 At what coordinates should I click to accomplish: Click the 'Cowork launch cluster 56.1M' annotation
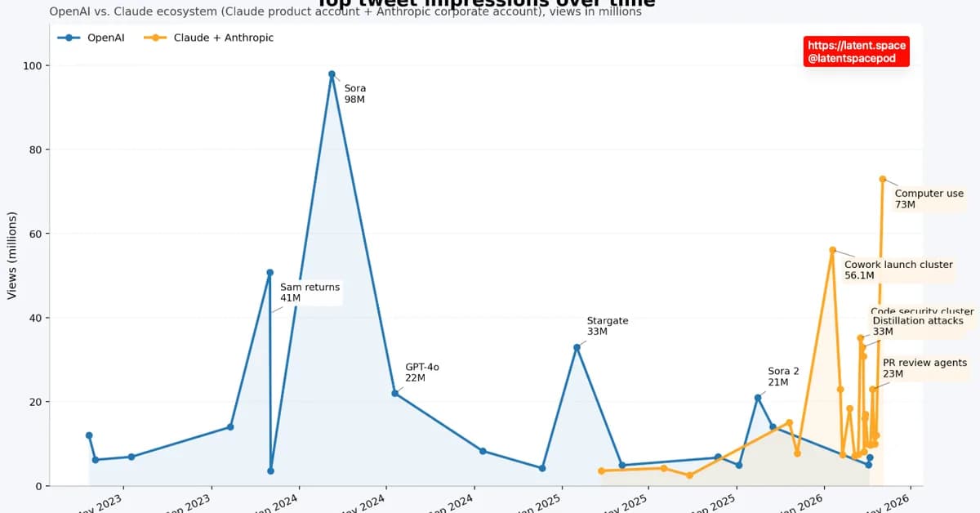pyautogui.click(x=898, y=270)
